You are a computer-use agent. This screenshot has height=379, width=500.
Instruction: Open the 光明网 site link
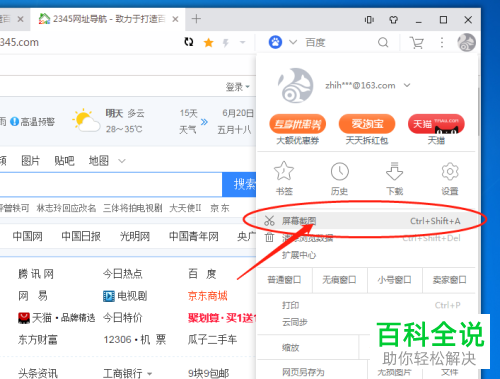click(x=135, y=236)
